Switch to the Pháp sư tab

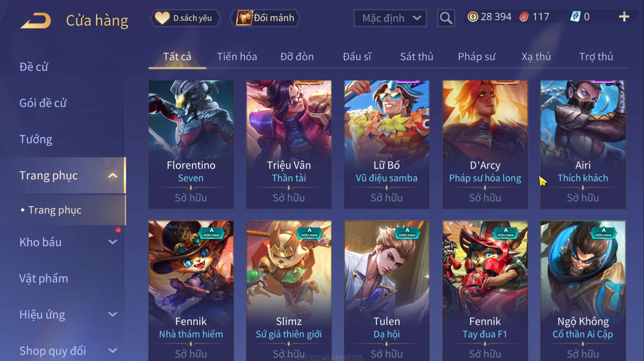(x=476, y=57)
